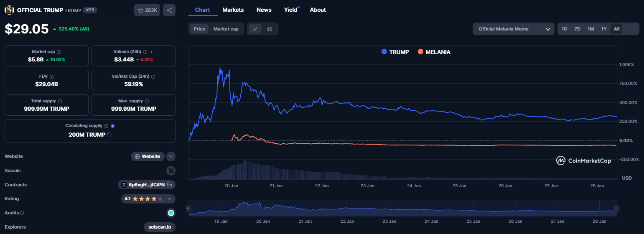Click contract address 6p6xgH...jfGiPN
644x234 pixels.
point(147,185)
